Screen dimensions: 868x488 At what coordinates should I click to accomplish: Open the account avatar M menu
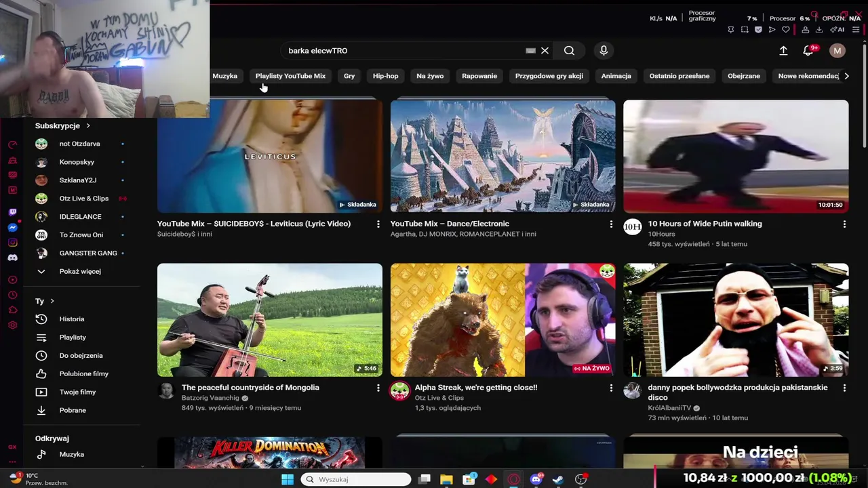coord(837,51)
